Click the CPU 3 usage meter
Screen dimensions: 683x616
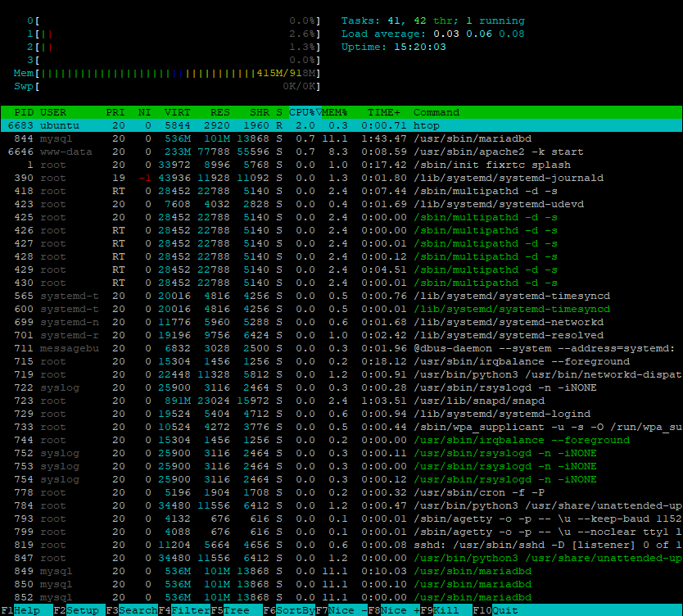(174, 60)
